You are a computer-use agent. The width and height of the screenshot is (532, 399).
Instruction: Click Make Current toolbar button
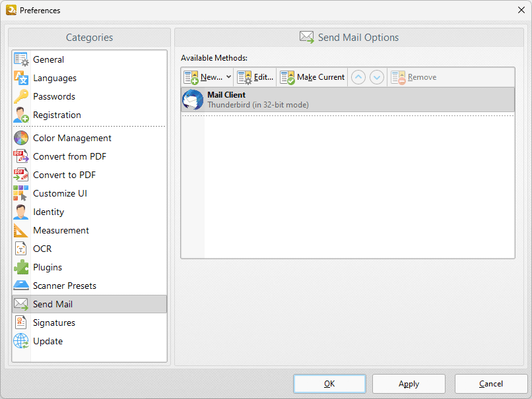click(x=312, y=77)
